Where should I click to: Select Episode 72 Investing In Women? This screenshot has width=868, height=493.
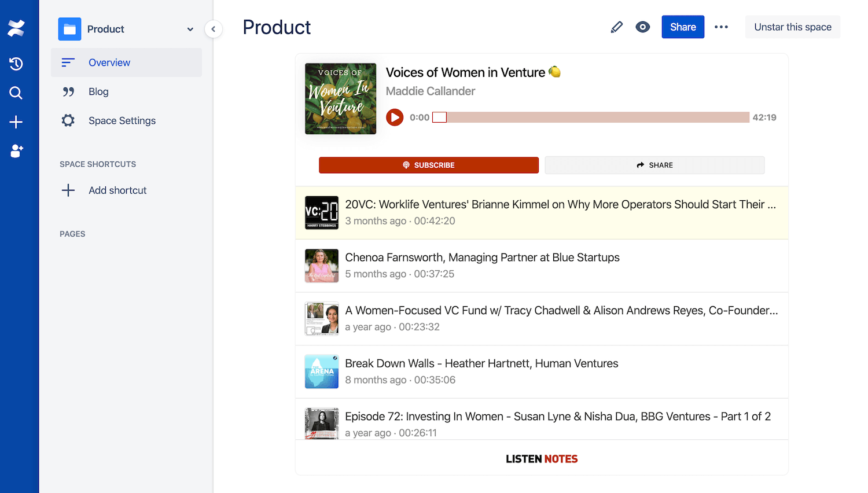(x=542, y=420)
